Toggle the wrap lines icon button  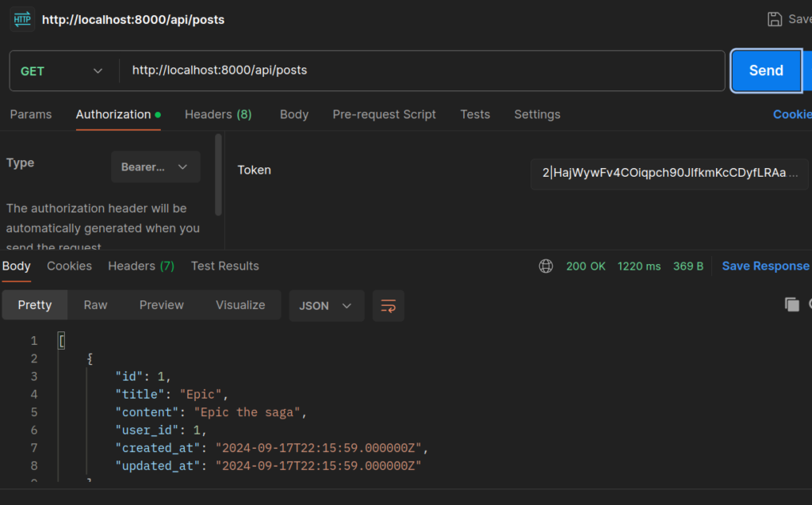389,305
